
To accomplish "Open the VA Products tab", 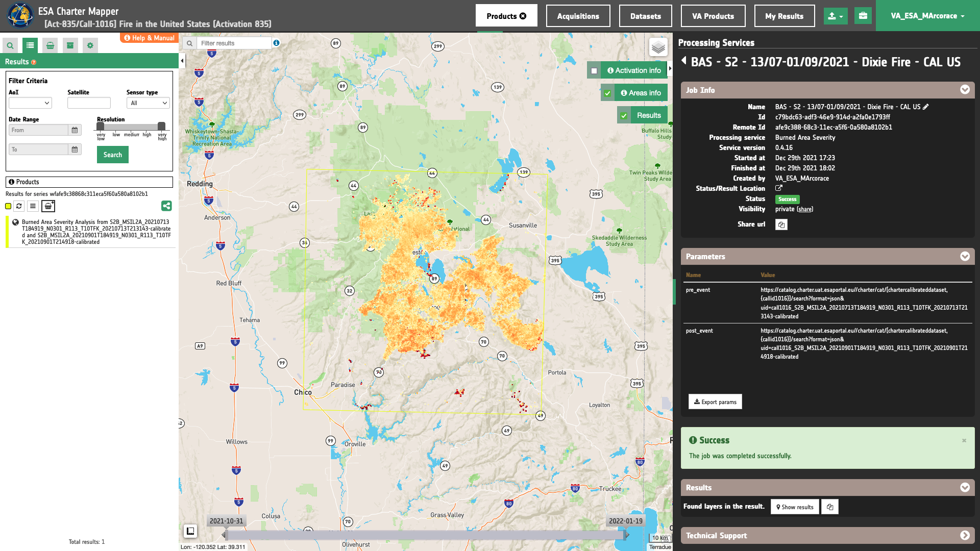I will coord(713,16).
